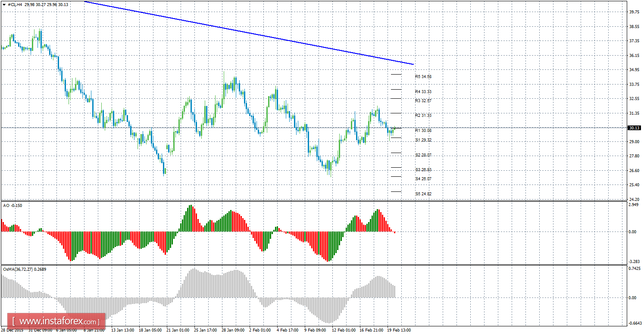Click 33.75 on the price axis
The width and height of the screenshot is (644, 335).
(634, 85)
